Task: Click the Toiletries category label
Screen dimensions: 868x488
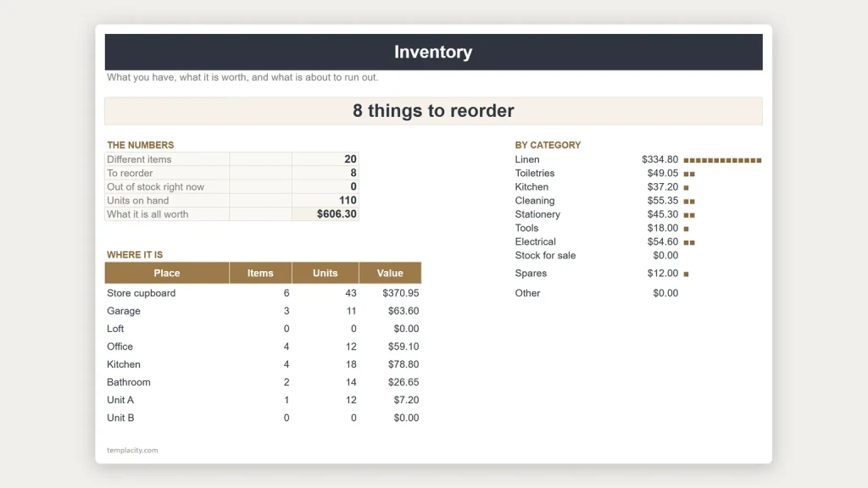Action: pyautogui.click(x=535, y=173)
